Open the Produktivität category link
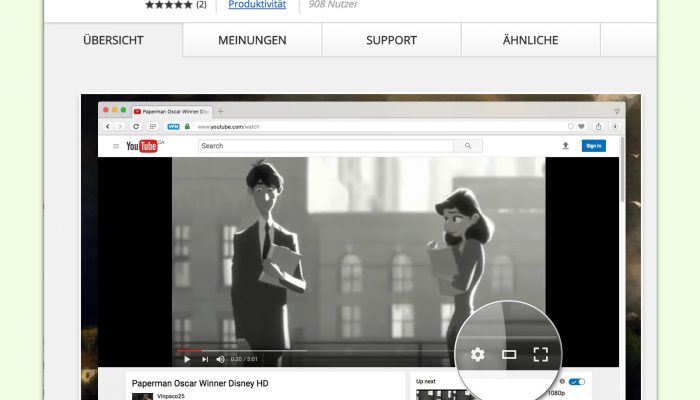 257,4
